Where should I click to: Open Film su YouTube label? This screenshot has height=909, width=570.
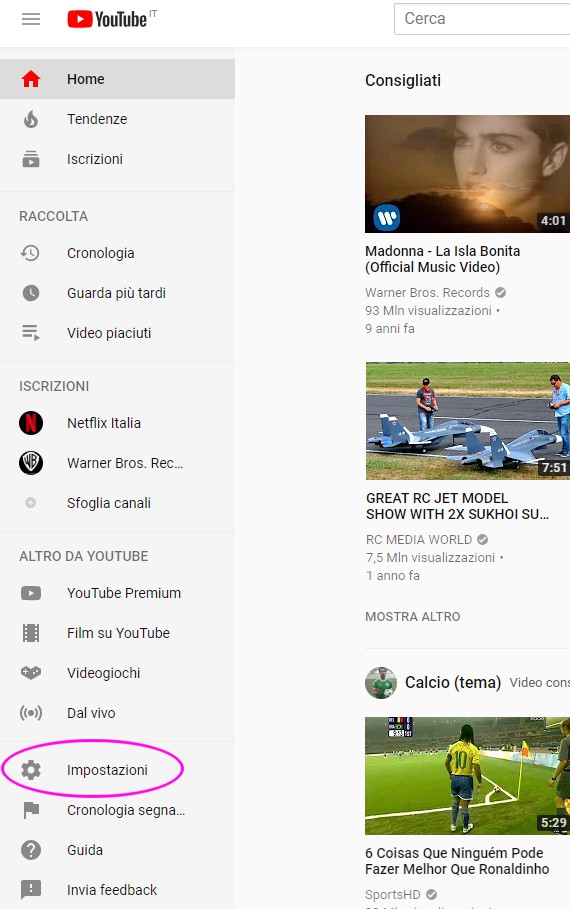(x=118, y=633)
